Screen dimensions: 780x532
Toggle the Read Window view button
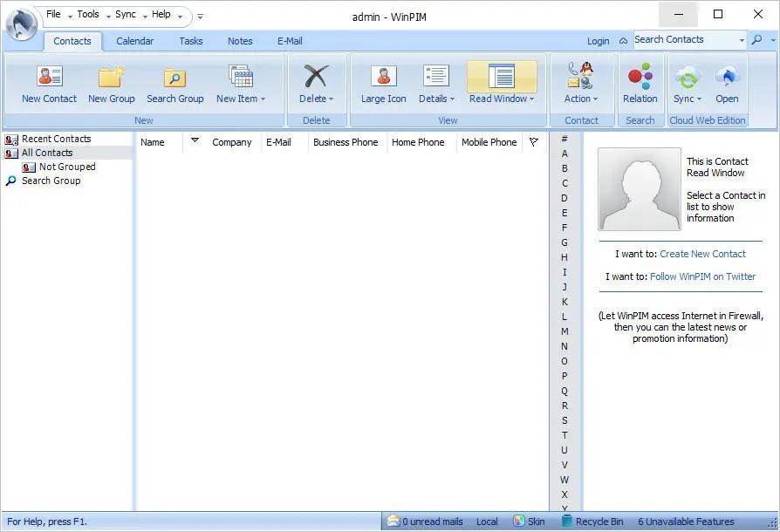502,83
